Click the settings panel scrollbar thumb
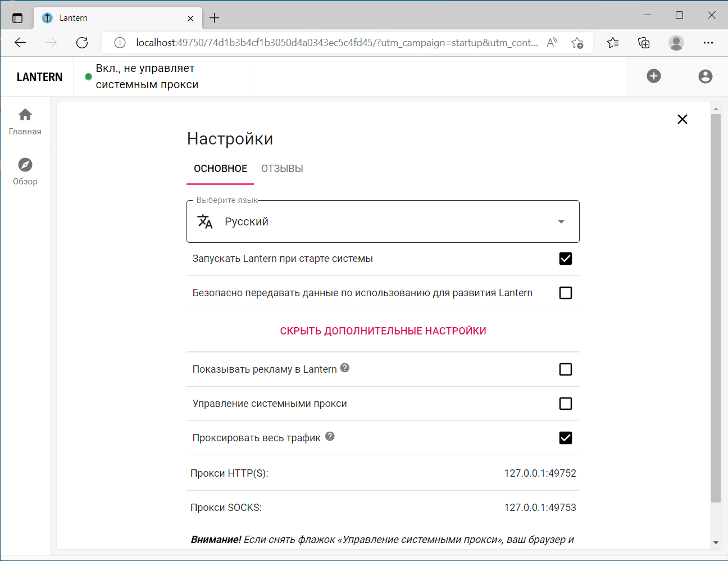 pos(716,308)
